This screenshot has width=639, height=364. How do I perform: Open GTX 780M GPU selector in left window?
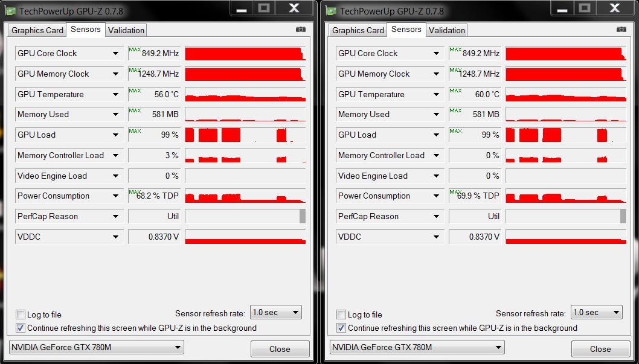point(96,347)
